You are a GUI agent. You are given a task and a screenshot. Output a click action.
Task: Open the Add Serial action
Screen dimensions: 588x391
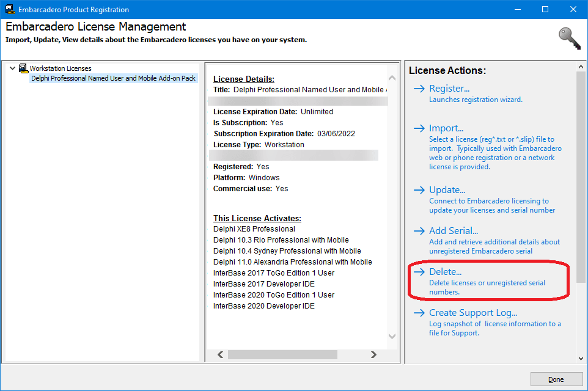point(454,231)
